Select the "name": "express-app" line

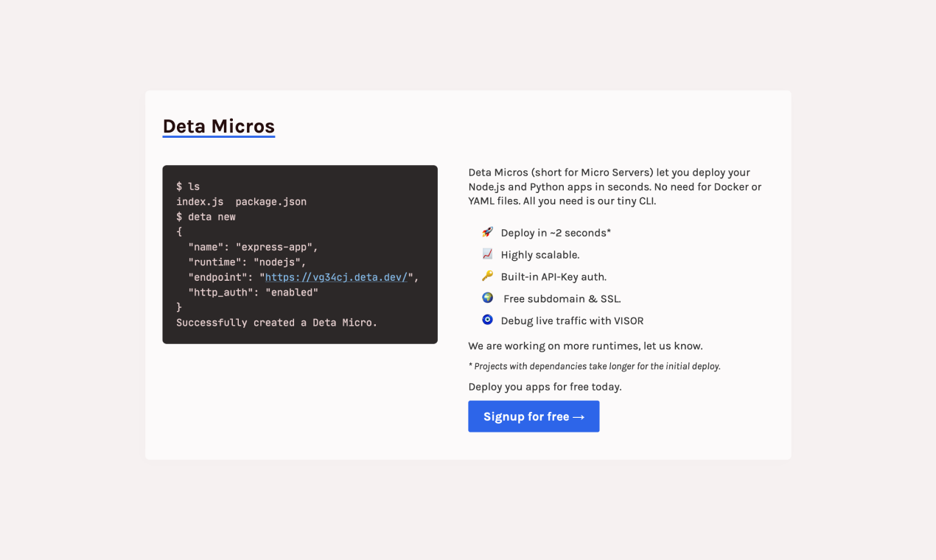pos(253,247)
